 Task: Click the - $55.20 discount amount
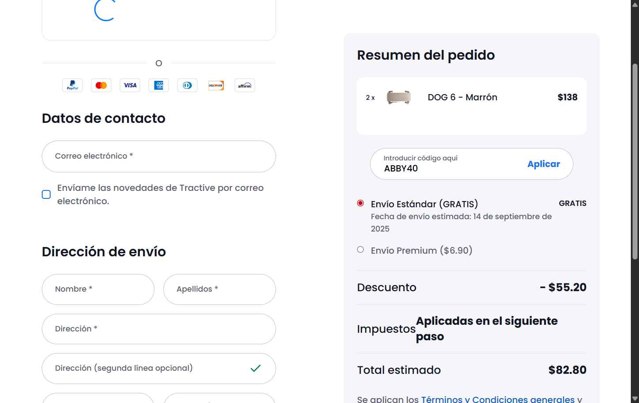563,287
